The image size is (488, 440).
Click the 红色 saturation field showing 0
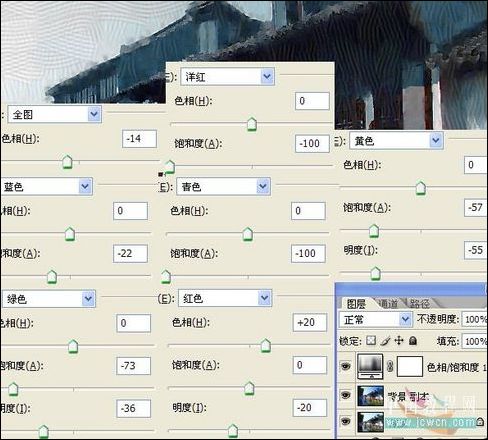pyautogui.click(x=310, y=365)
